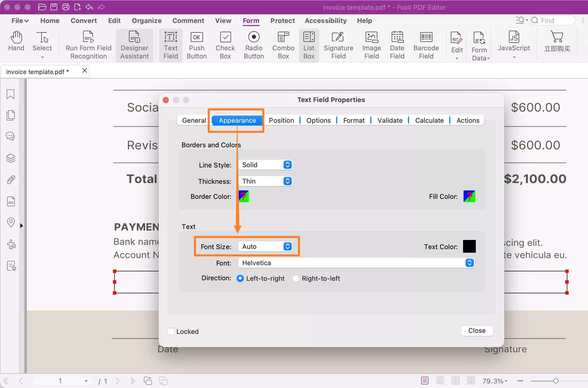Viewport: 588px width, 388px height.
Task: Pick the Fill Color swatch
Action: (x=469, y=196)
